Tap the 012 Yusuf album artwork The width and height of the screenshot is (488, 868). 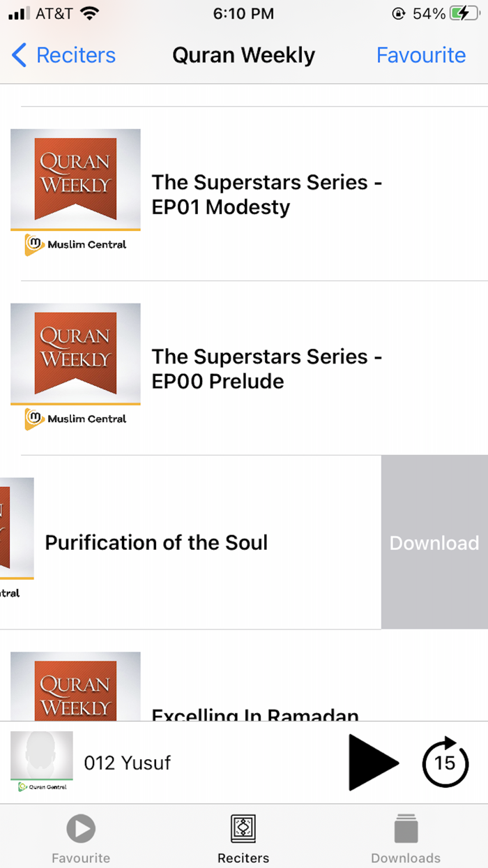point(42,761)
